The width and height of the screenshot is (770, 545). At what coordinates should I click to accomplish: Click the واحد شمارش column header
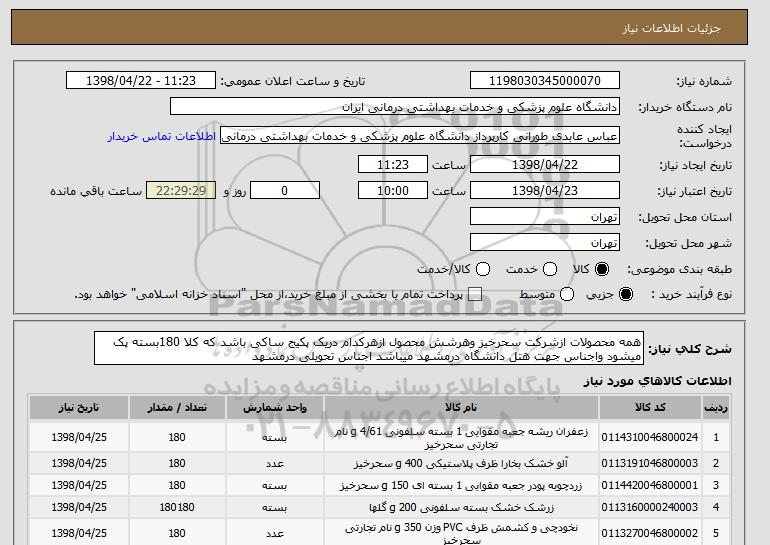(x=275, y=408)
